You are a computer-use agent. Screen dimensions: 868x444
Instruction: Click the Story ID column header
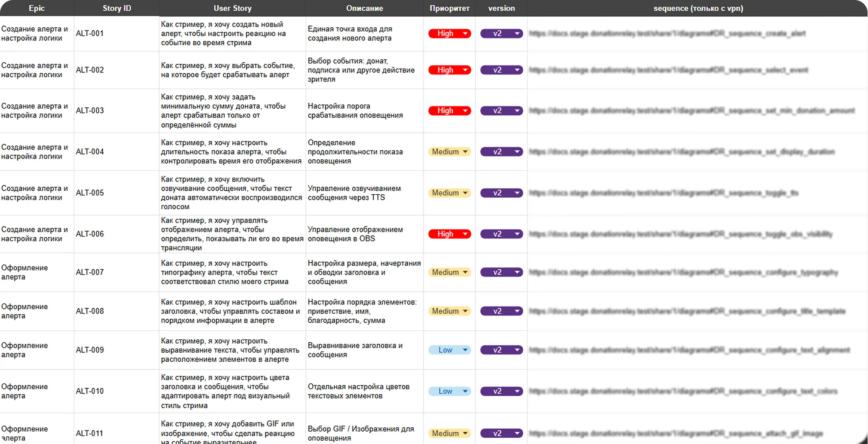[x=116, y=8]
